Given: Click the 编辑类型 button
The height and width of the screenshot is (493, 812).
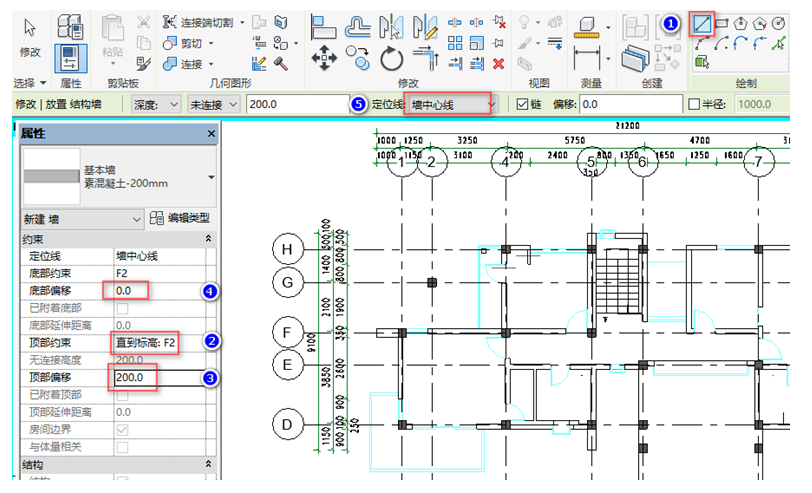Looking at the screenshot, I should tap(180, 219).
